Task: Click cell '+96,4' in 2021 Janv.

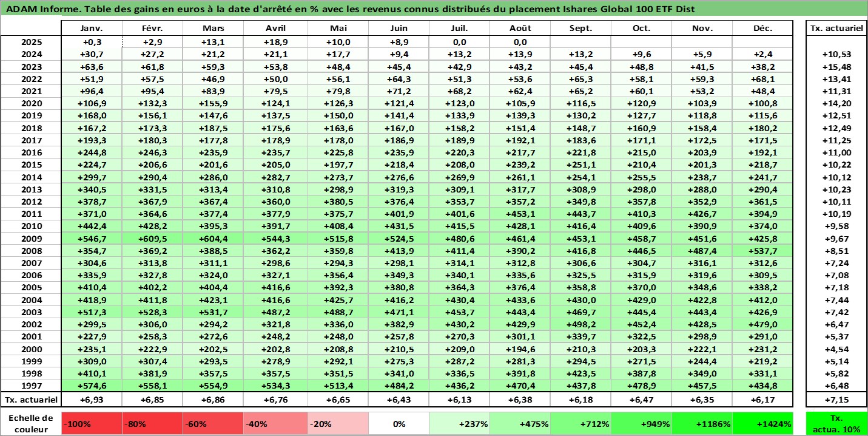Action: pyautogui.click(x=92, y=91)
